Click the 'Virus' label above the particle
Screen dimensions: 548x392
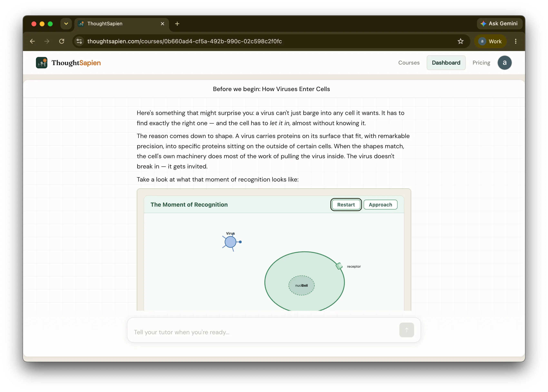pyautogui.click(x=230, y=233)
